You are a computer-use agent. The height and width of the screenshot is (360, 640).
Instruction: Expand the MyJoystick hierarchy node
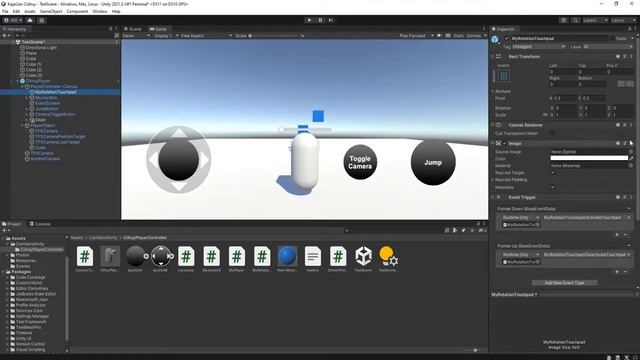point(27,98)
